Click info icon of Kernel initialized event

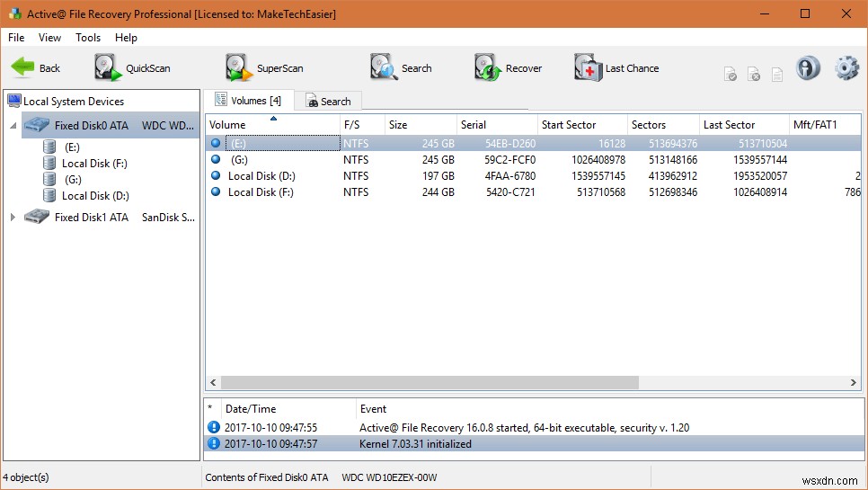coord(214,443)
